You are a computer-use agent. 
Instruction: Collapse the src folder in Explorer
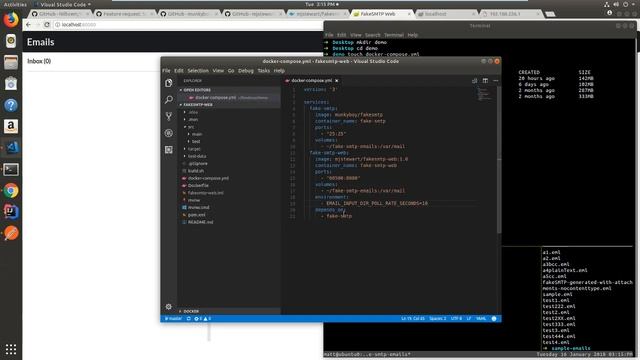tap(191, 127)
